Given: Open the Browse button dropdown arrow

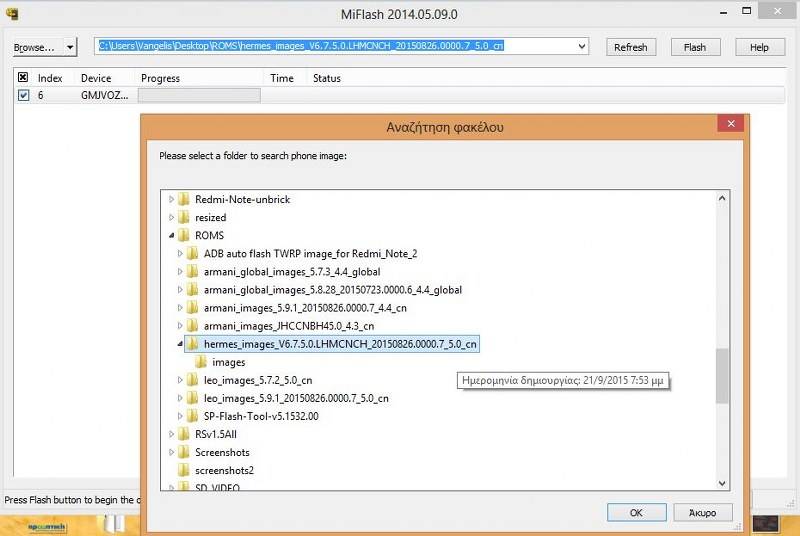Looking at the screenshot, I should [x=70, y=47].
